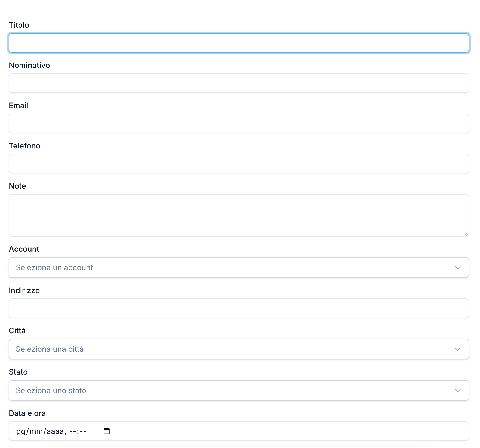Focus the Titolo text field

(239, 43)
